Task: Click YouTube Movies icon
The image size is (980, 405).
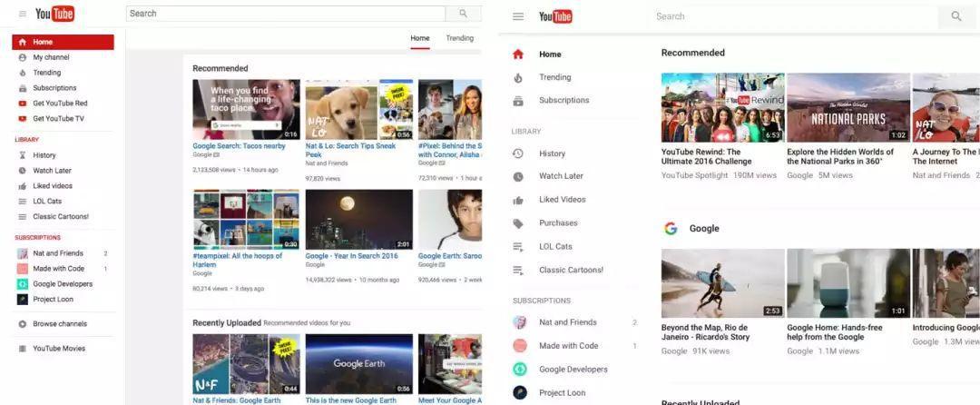Action: (x=23, y=349)
